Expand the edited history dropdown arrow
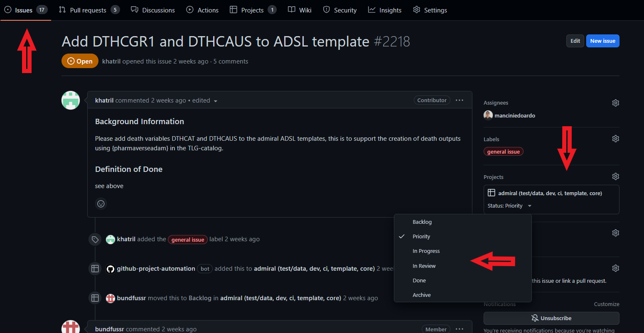The width and height of the screenshot is (644, 333). (x=215, y=101)
